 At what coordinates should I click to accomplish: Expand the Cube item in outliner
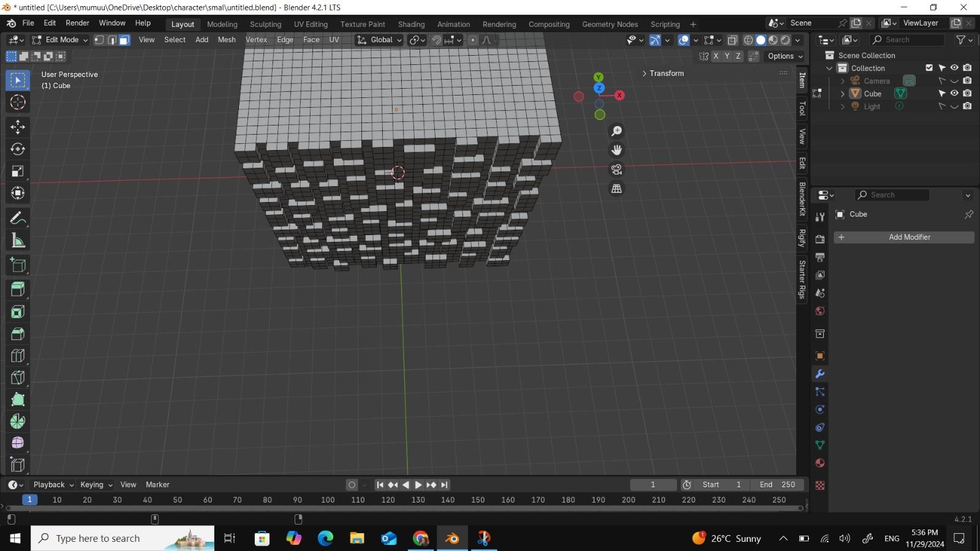pos(843,94)
